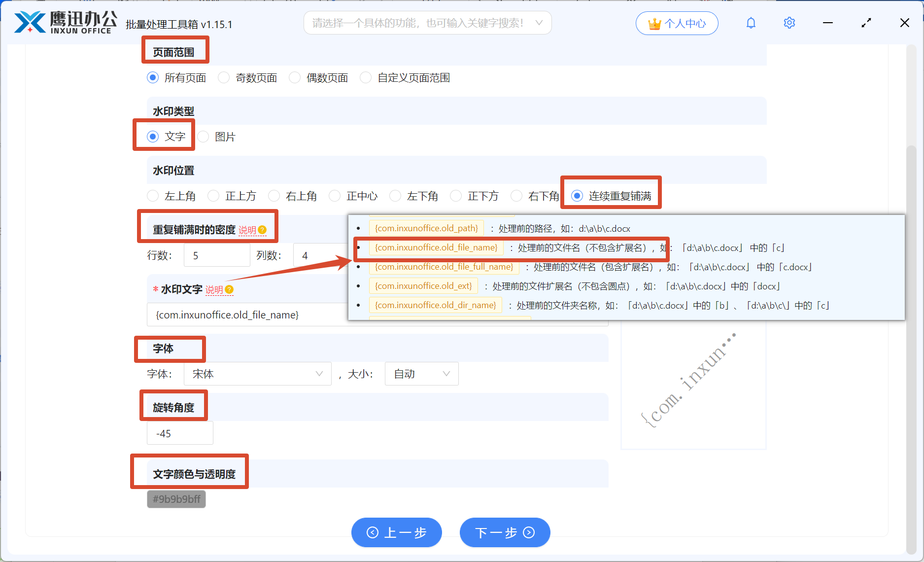Set watermark position to 左下角
Screen dimensions: 924x562
click(x=395, y=196)
